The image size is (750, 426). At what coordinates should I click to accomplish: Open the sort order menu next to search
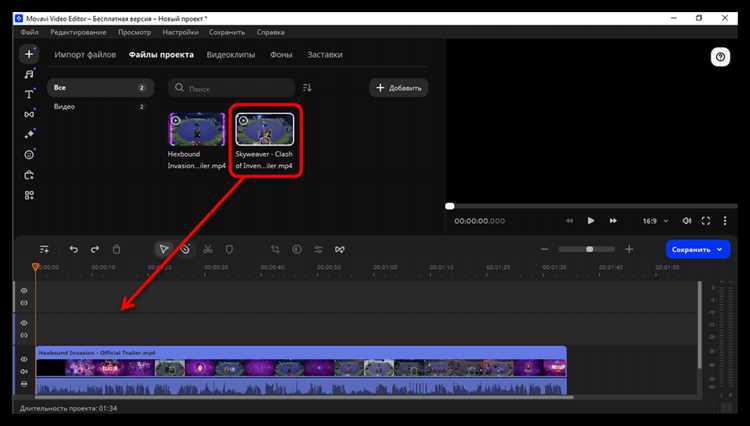[x=307, y=88]
